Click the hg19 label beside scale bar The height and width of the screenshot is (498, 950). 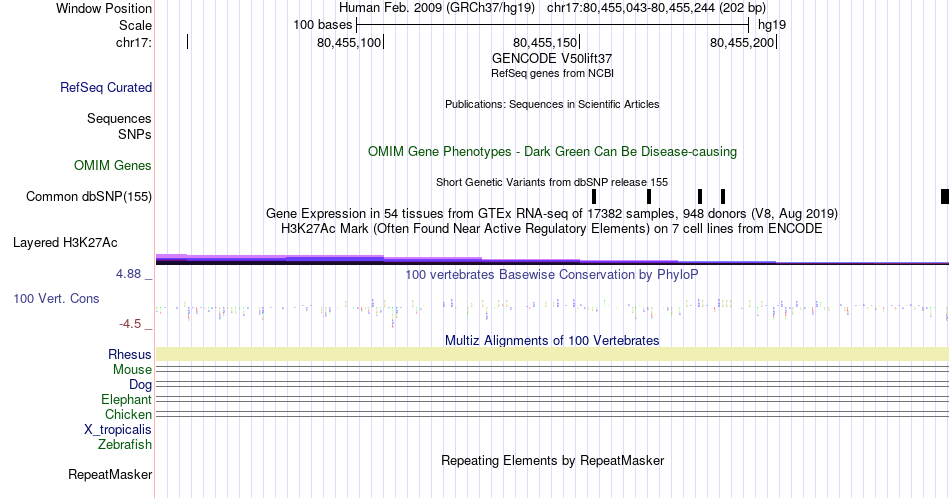[772, 25]
